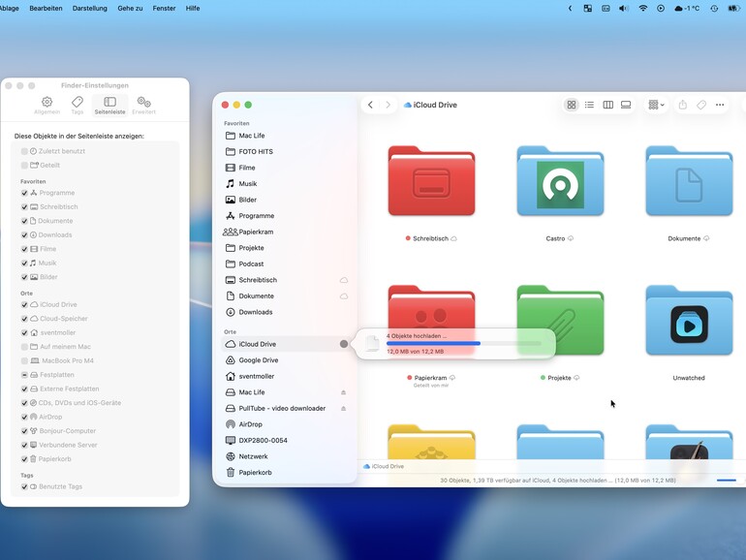Open the Bearbeiten menu
The width and height of the screenshot is (746, 560).
pyautogui.click(x=46, y=8)
